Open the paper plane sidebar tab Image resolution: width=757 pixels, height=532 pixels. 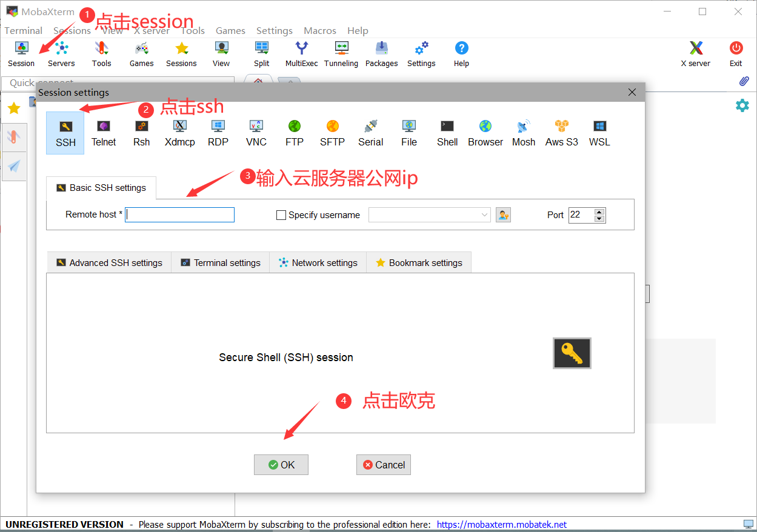(15, 166)
